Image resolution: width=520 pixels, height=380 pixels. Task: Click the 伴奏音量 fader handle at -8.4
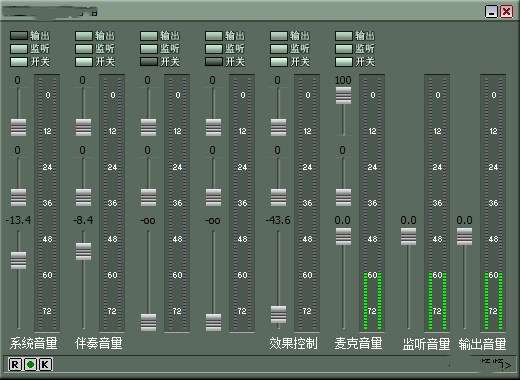pyautogui.click(x=83, y=252)
